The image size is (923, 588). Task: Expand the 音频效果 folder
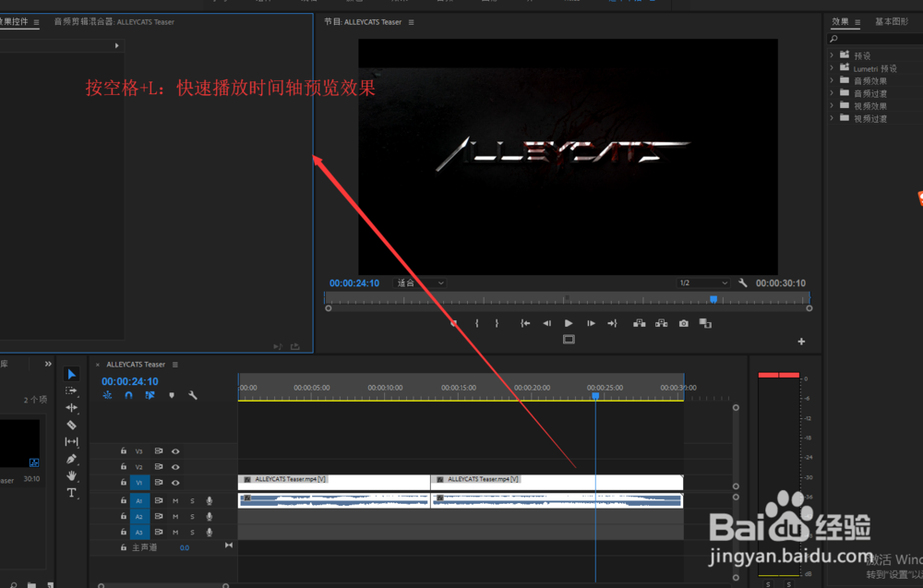(832, 80)
